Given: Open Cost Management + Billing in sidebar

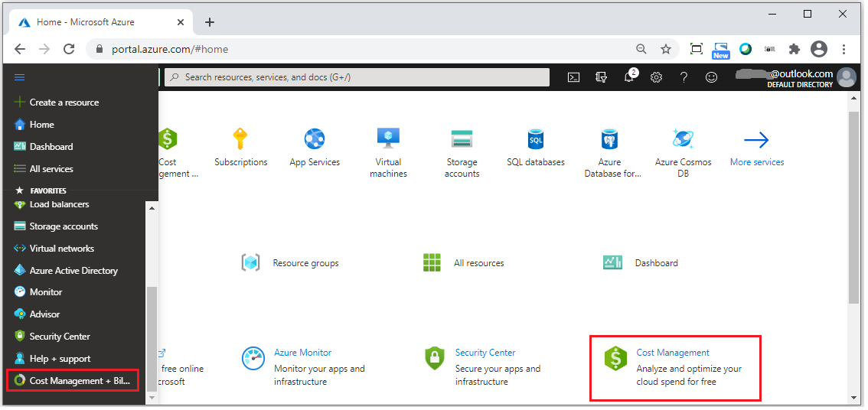Looking at the screenshot, I should pos(73,381).
